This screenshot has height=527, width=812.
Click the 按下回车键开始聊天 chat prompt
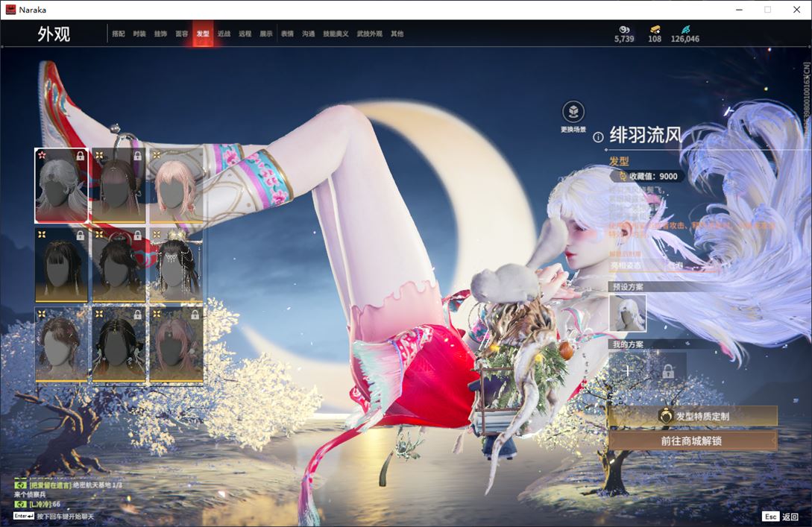click(66, 516)
